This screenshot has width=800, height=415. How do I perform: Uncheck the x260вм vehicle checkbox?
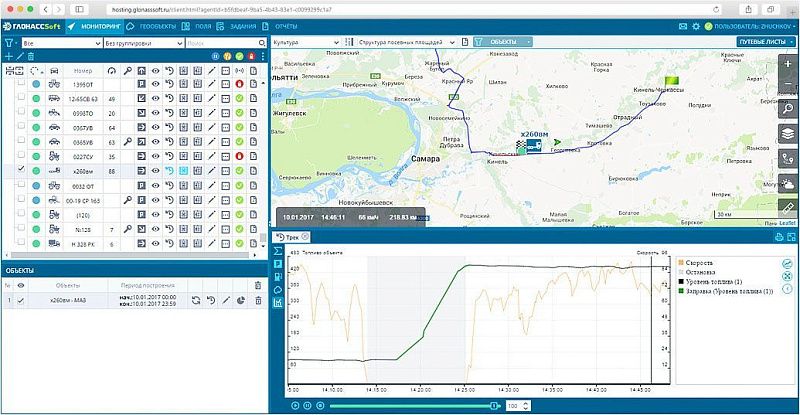(x=21, y=171)
